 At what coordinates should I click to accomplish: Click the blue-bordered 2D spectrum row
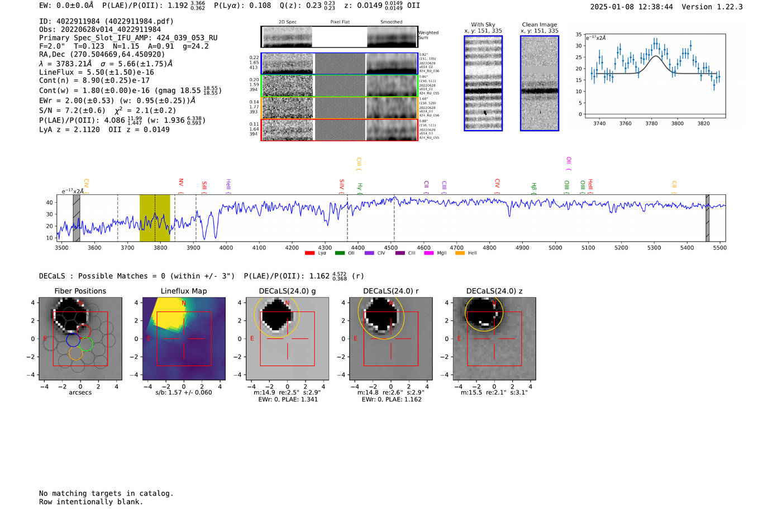point(340,64)
